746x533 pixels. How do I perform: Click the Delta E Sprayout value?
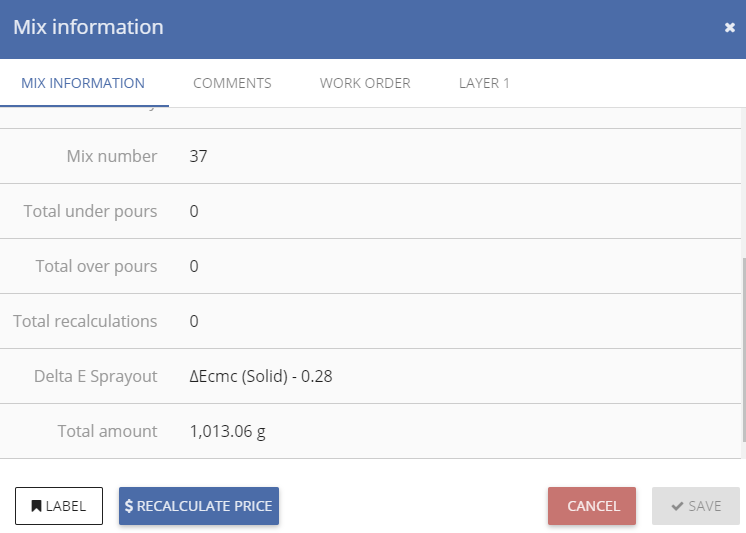click(x=261, y=376)
